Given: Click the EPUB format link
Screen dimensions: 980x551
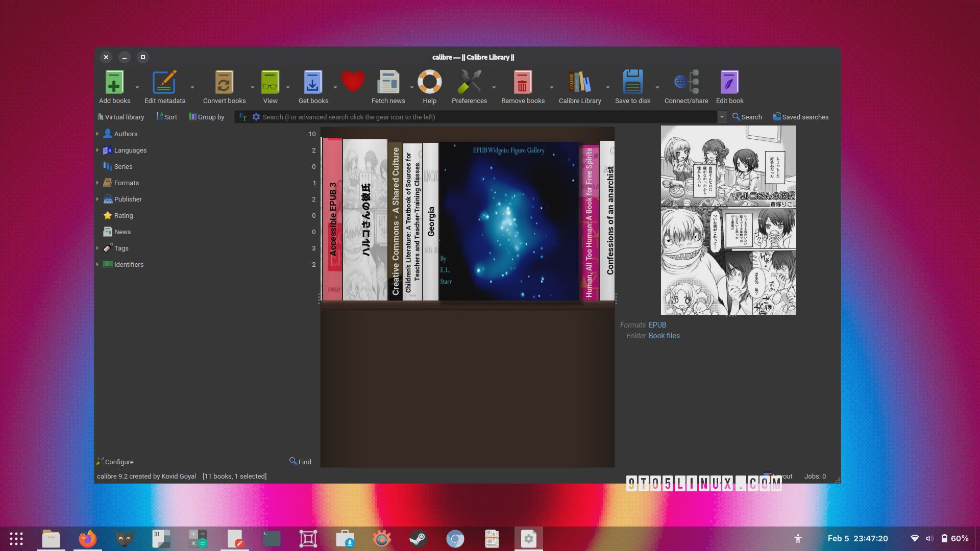Looking at the screenshot, I should coord(657,325).
